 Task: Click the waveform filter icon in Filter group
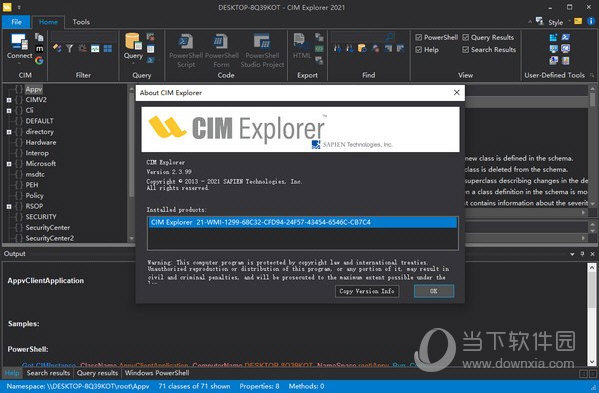point(95,49)
